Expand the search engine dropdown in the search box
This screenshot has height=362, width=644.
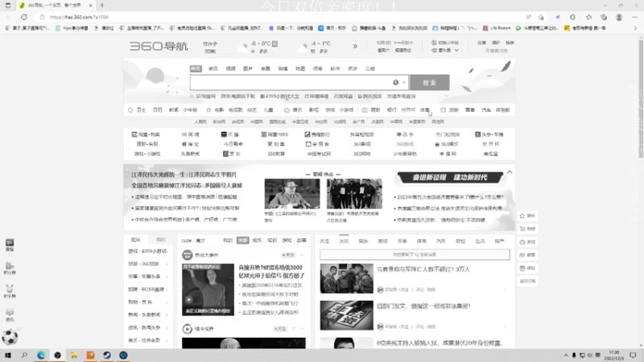pyautogui.click(x=404, y=83)
